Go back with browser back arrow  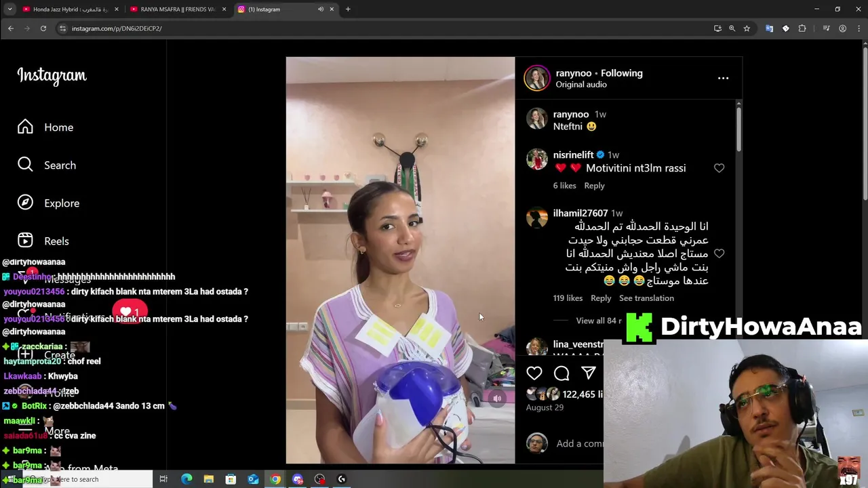tap(11, 28)
